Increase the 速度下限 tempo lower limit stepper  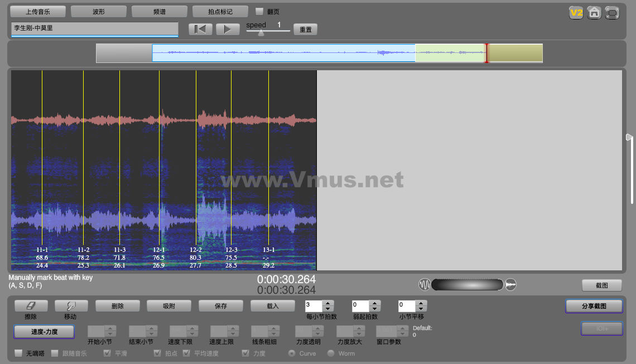[x=192, y=329]
